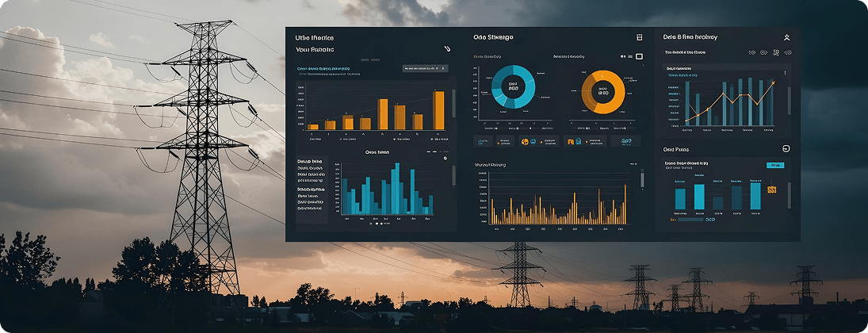Select the first stat tile below blue donut
Image resolution: width=868 pixels, height=333 pixels.
click(483, 141)
